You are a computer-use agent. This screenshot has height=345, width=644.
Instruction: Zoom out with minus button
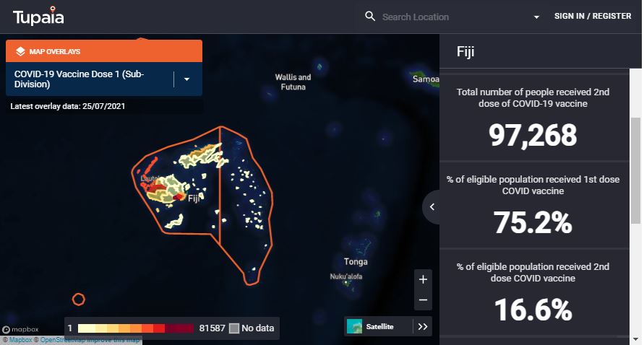423,300
